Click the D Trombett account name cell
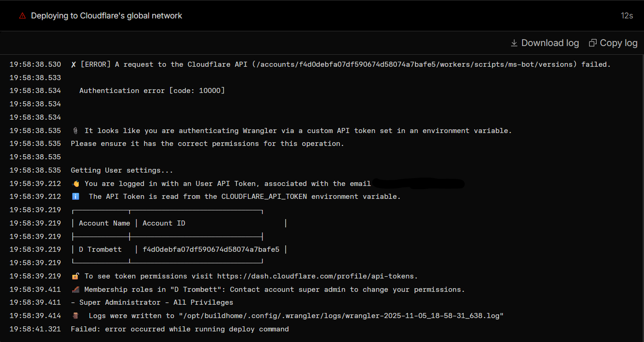 point(100,249)
